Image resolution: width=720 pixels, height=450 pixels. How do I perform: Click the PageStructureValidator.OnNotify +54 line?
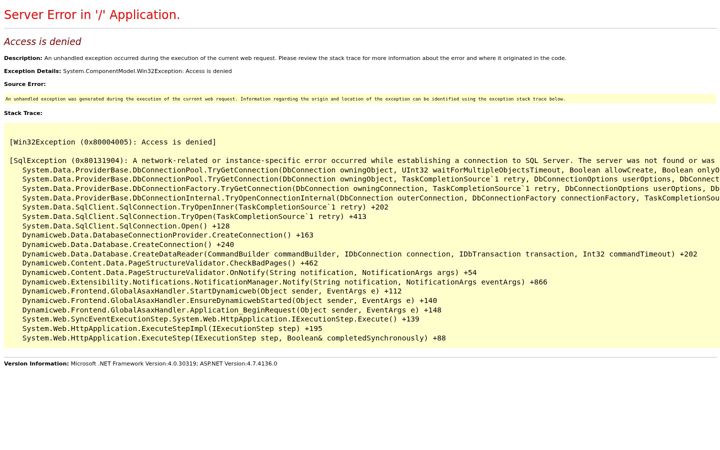coord(249,273)
